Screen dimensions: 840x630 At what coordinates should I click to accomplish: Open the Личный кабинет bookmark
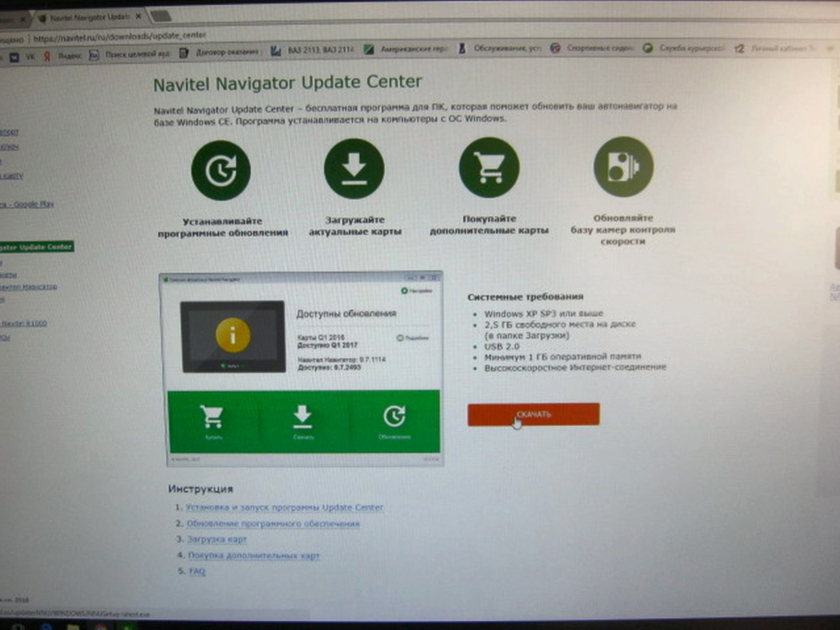point(775,48)
